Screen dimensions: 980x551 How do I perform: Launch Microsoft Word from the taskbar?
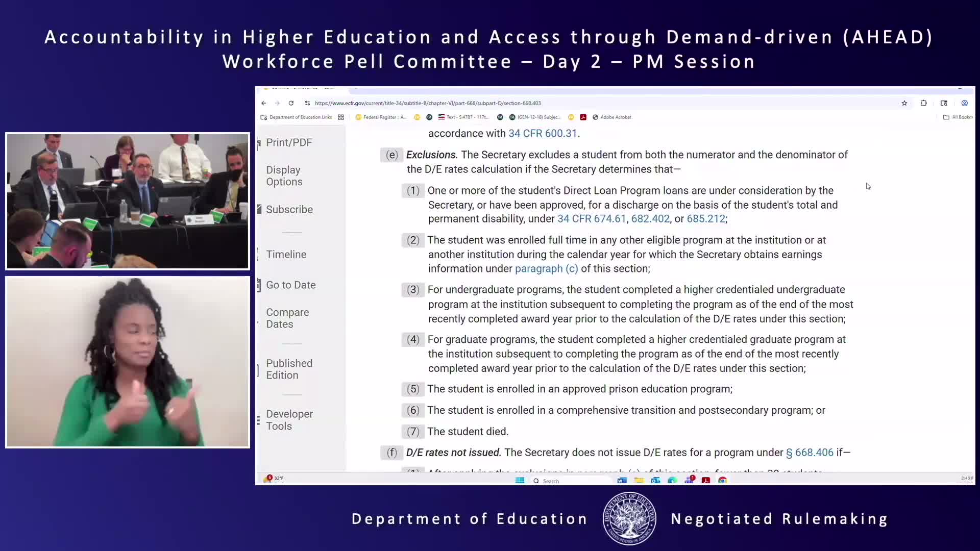pos(622,480)
